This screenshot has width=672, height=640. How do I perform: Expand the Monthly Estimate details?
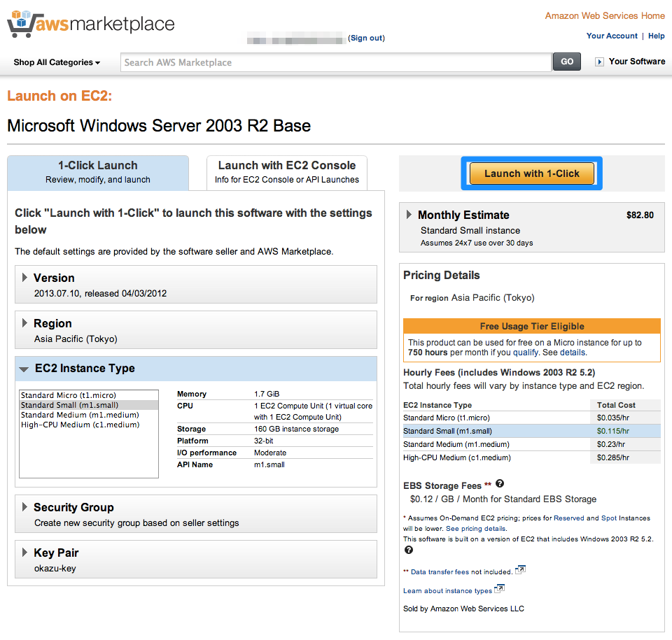click(410, 215)
